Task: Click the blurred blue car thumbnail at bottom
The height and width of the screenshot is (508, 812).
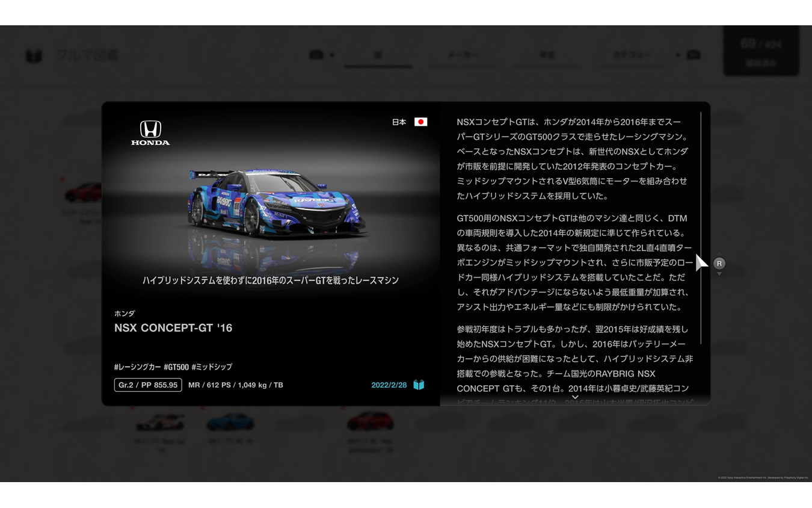Action: [x=230, y=422]
